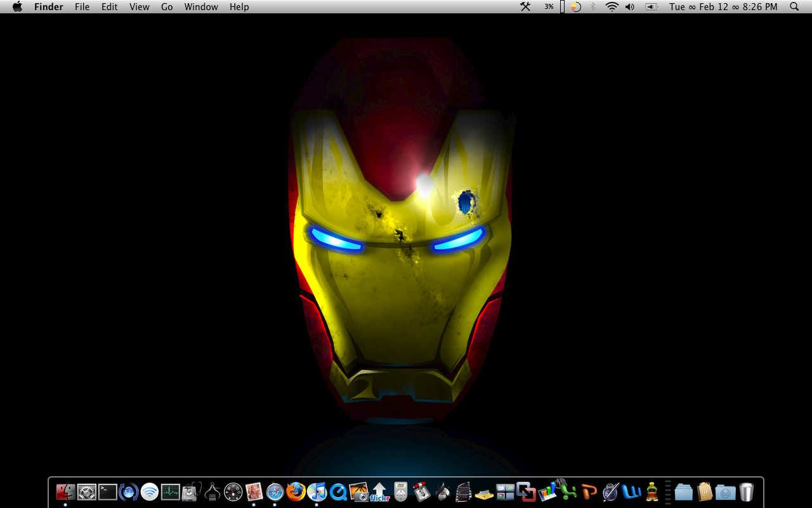
Task: Launch Microsoft Excel from the Dock
Action: click(x=568, y=490)
